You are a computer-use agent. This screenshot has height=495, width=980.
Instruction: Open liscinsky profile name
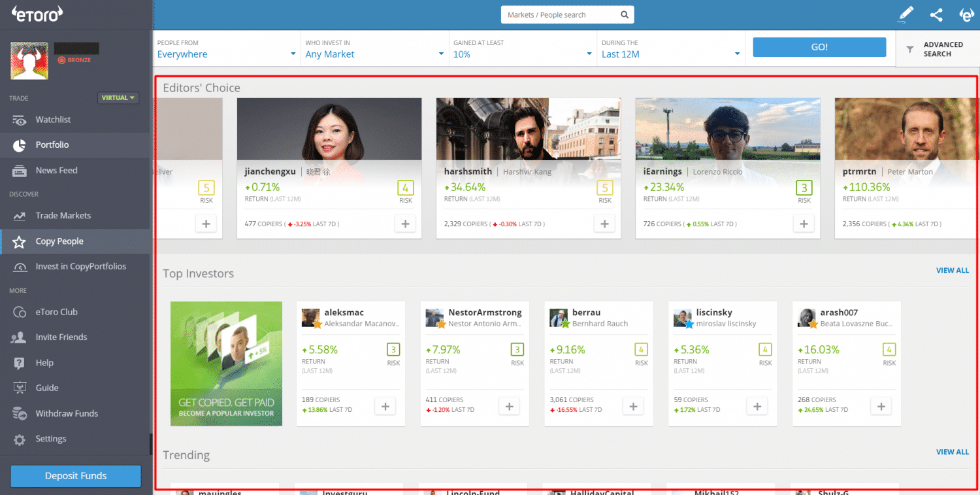click(x=715, y=313)
